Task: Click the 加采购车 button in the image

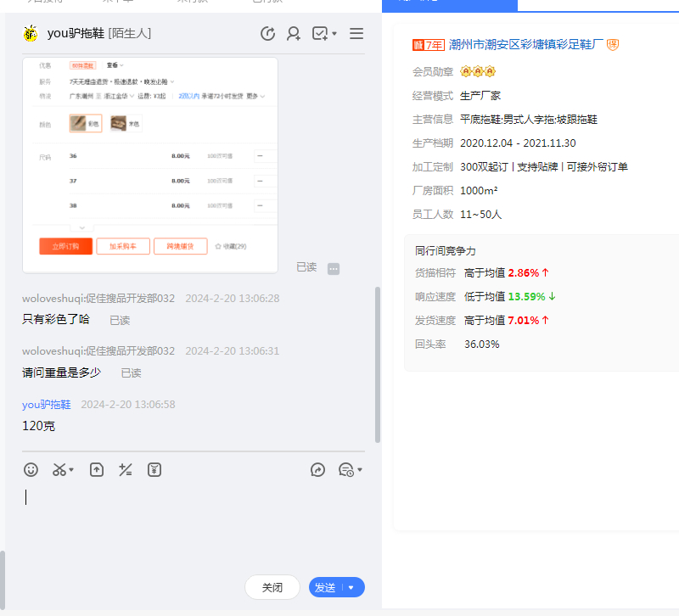Action: click(123, 246)
